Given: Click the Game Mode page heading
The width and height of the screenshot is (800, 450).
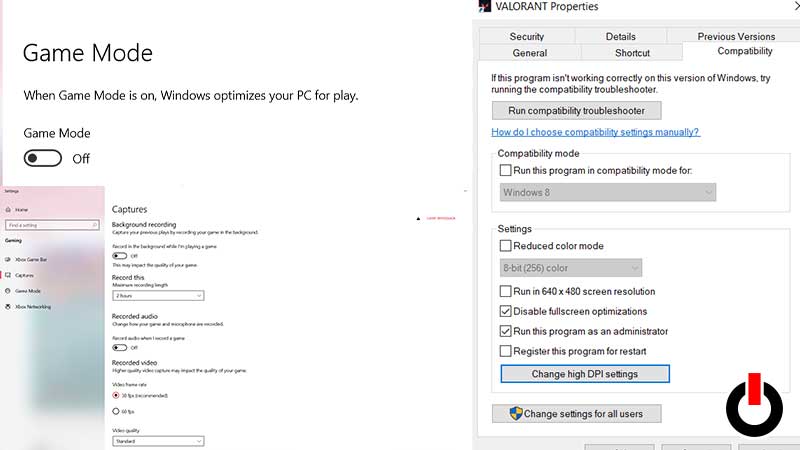Looking at the screenshot, I should point(88,53).
